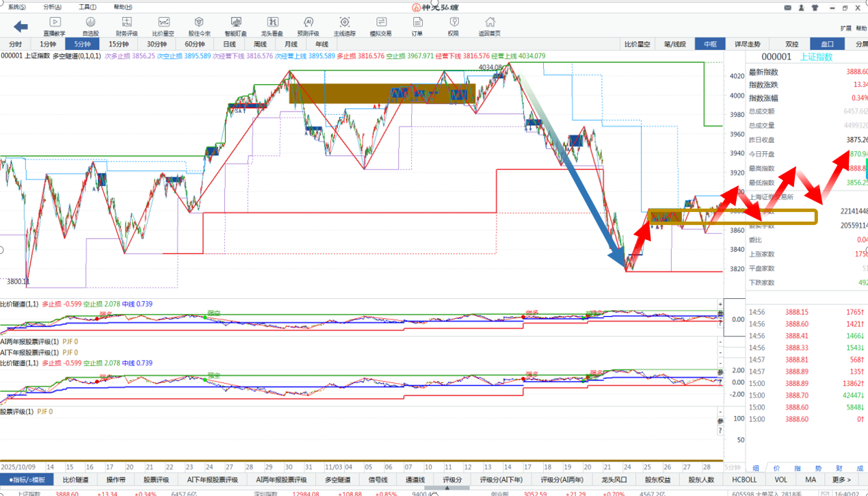The width and height of the screenshot is (868, 496).
Task: Open the 工具(T) menu
Action: tap(88, 7)
